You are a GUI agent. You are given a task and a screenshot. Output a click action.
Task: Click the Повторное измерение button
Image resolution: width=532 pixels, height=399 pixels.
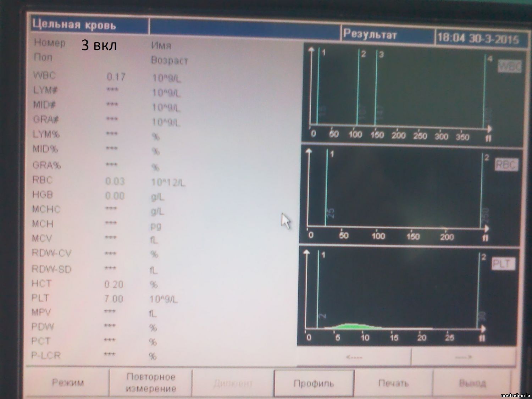point(151,383)
